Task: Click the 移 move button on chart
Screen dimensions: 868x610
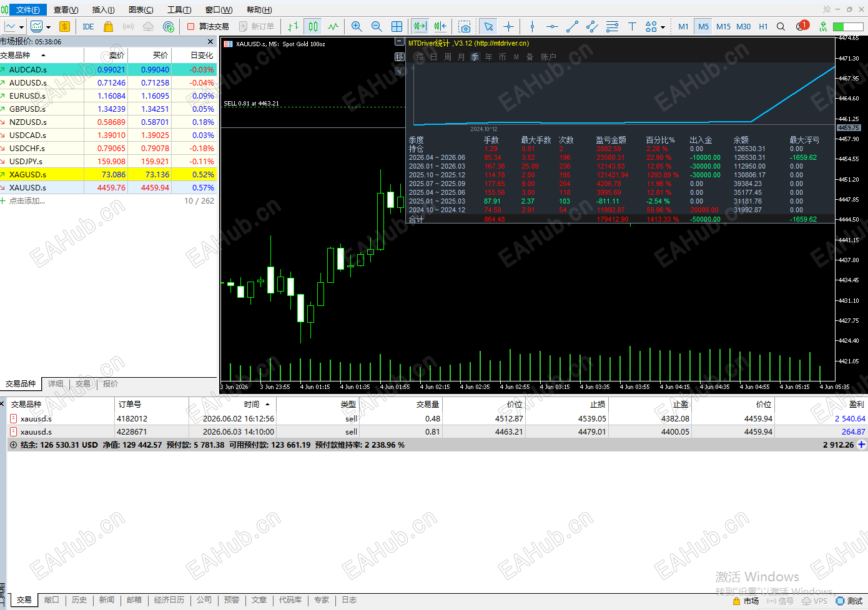Action: pyautogui.click(x=400, y=57)
